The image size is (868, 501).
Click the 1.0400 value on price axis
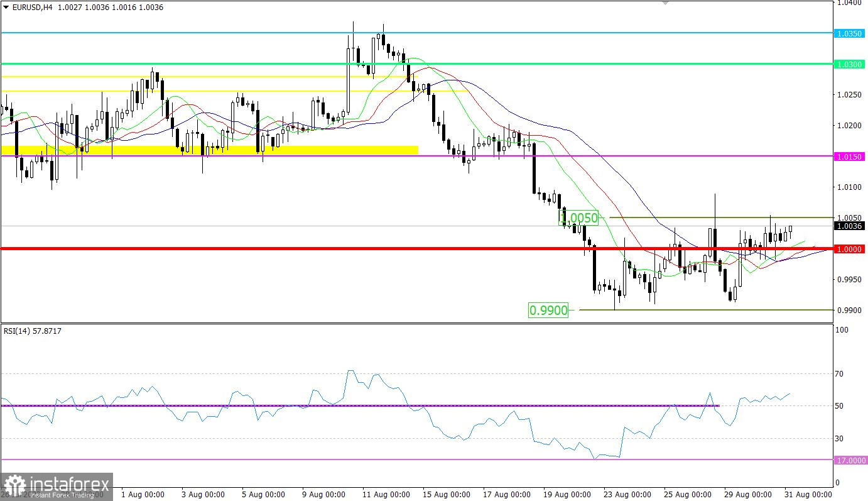848,3
